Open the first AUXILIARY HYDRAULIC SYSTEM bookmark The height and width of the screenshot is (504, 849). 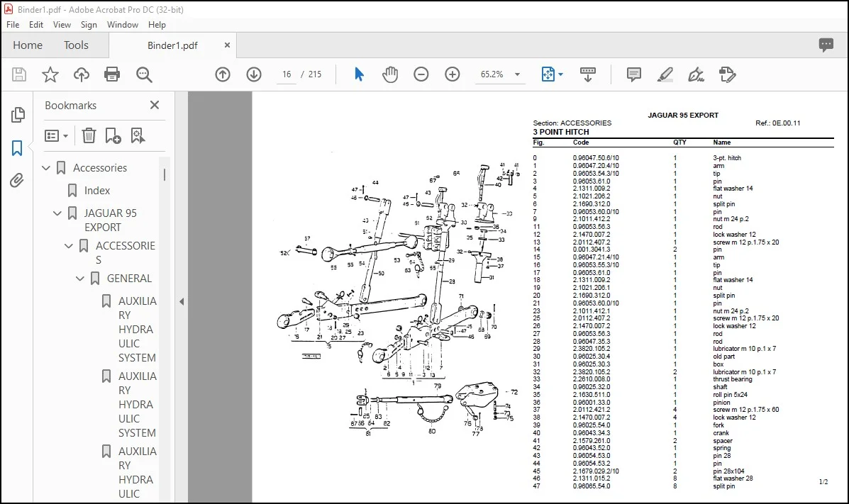(x=138, y=329)
